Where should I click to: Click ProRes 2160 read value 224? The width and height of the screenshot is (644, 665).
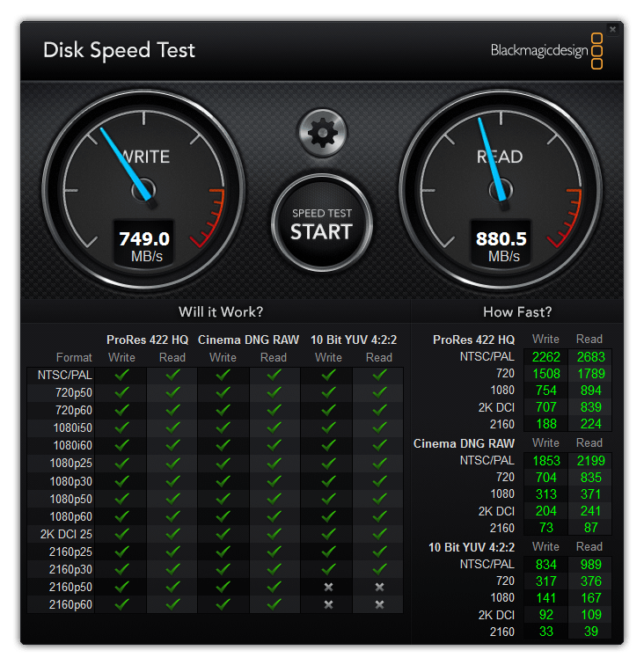click(590, 424)
